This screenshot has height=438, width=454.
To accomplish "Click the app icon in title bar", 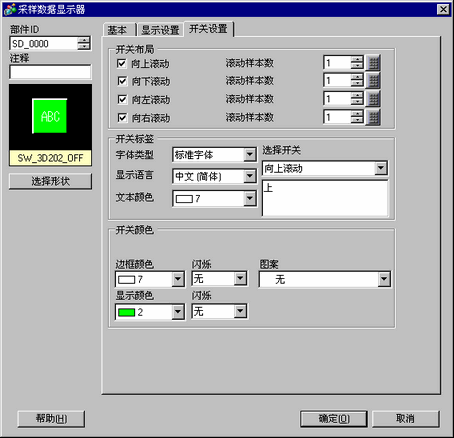I will coord(10,9).
